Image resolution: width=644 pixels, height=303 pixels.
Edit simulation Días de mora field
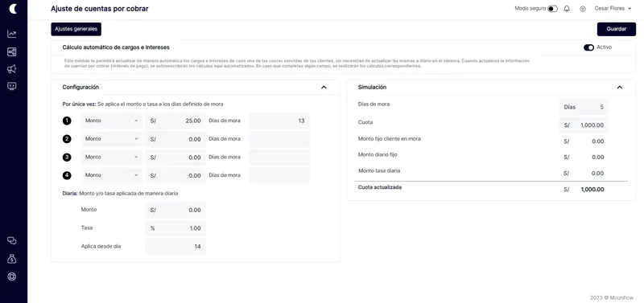(584, 107)
